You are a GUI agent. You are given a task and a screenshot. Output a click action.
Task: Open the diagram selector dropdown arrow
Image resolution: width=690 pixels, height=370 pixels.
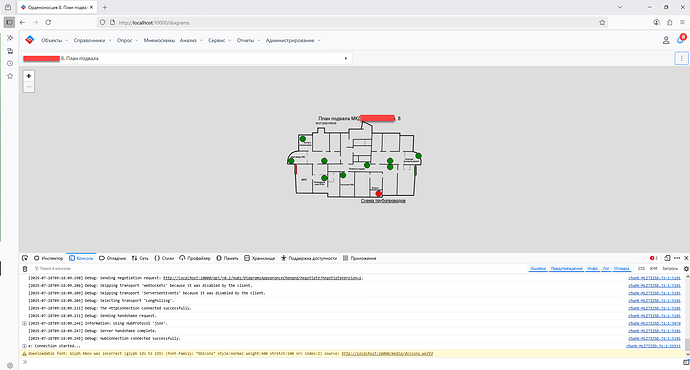click(345, 58)
